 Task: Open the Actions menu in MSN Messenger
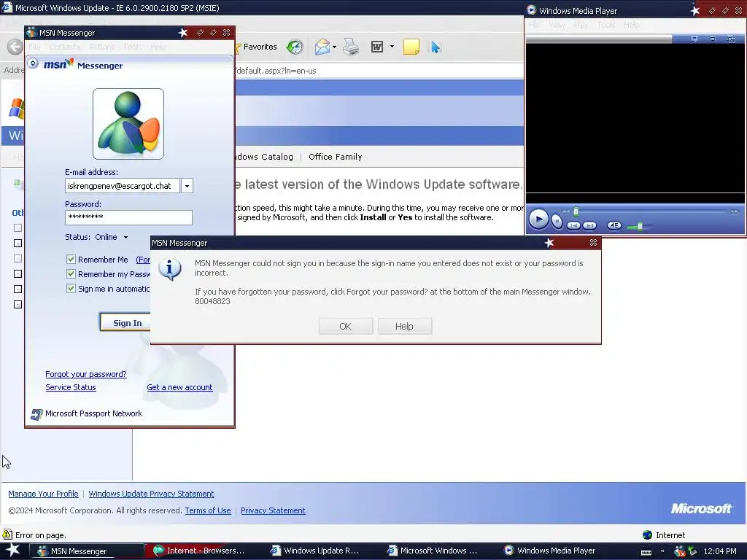[x=101, y=47]
